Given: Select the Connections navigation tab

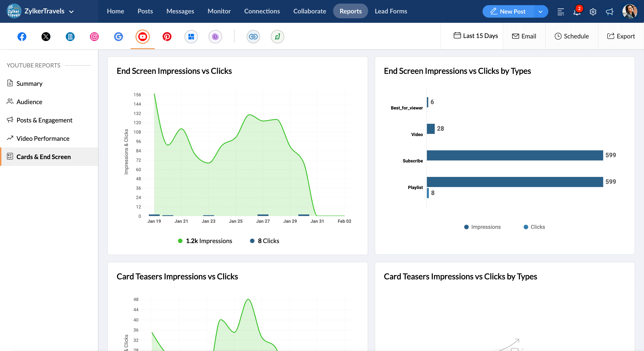Looking at the screenshot, I should 262,11.
